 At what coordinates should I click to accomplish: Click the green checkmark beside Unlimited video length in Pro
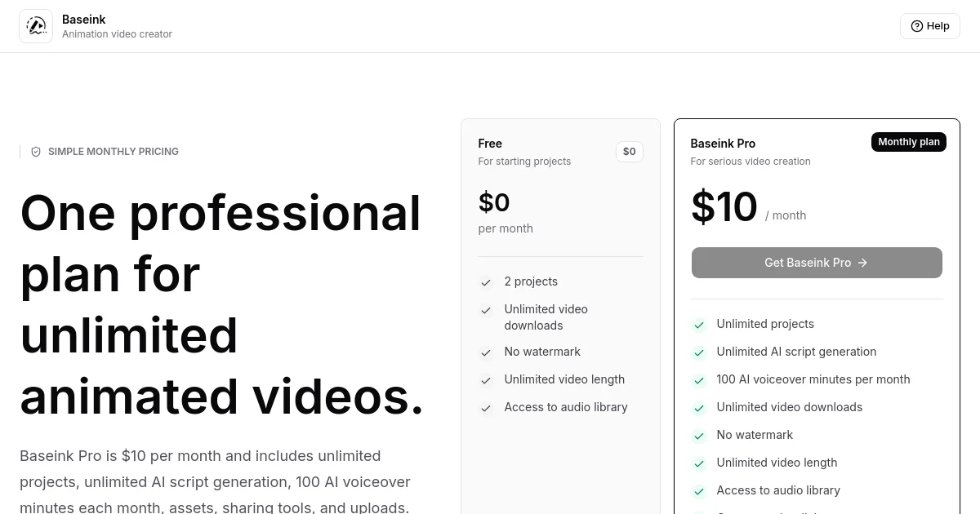click(699, 463)
